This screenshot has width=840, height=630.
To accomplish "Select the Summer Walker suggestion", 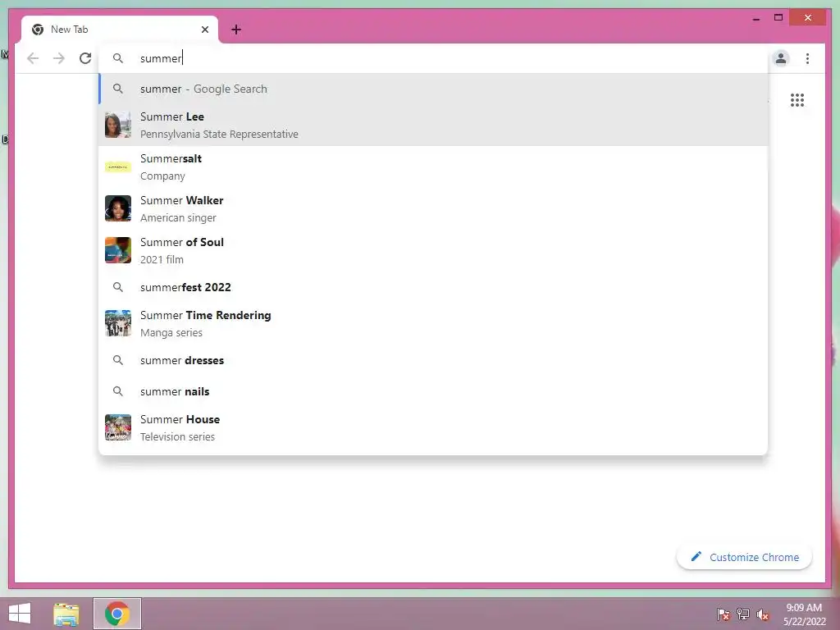I will click(x=433, y=208).
